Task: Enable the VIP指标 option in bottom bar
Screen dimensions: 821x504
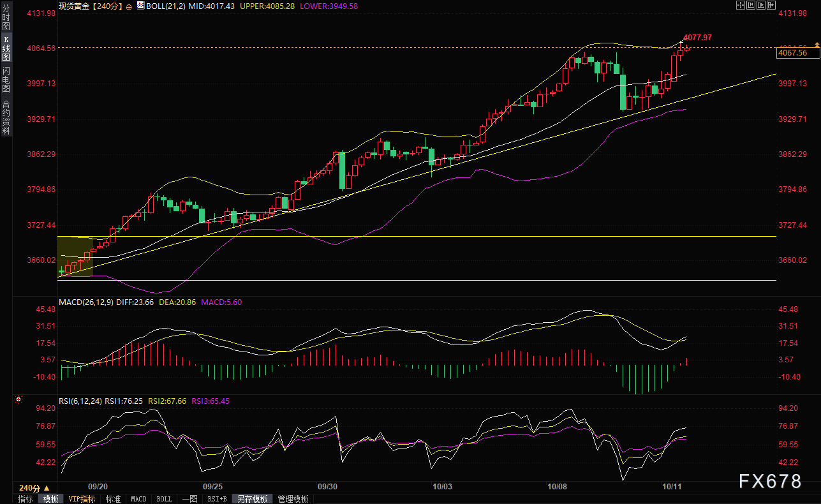Action: pyautogui.click(x=82, y=499)
